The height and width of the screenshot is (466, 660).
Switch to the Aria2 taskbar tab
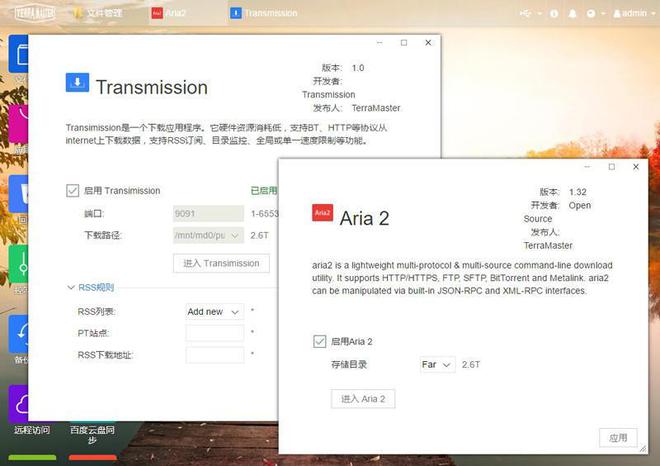point(169,13)
